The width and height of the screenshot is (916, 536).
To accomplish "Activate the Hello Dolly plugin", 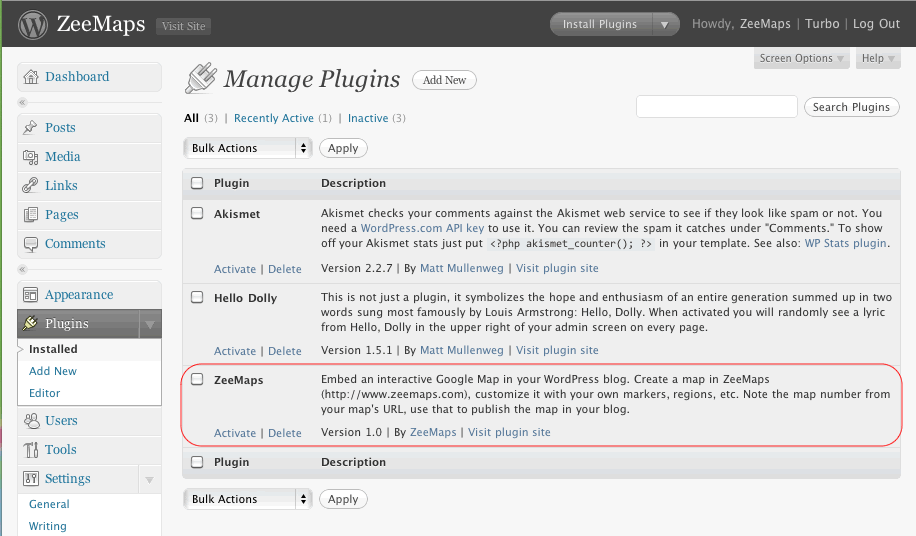I will click(235, 351).
